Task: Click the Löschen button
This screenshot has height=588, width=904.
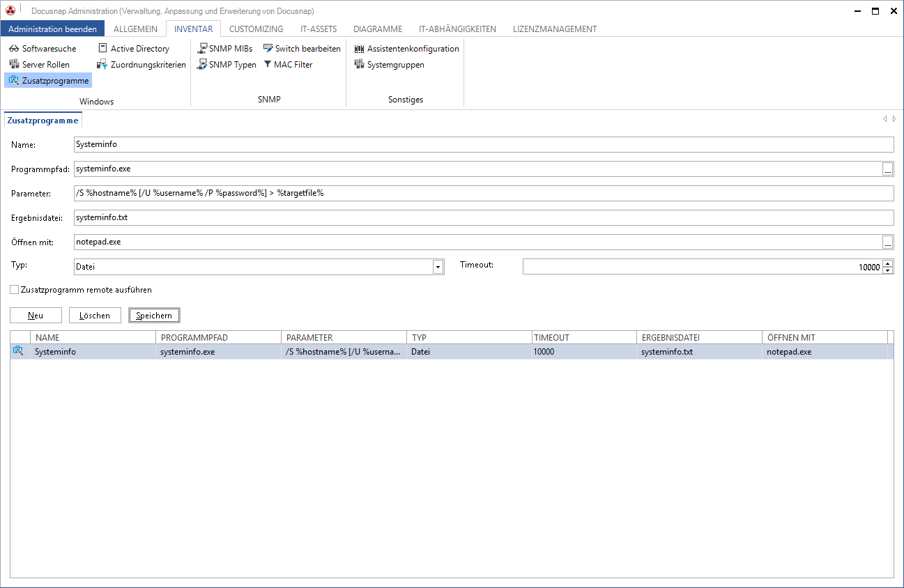Action: 95,316
